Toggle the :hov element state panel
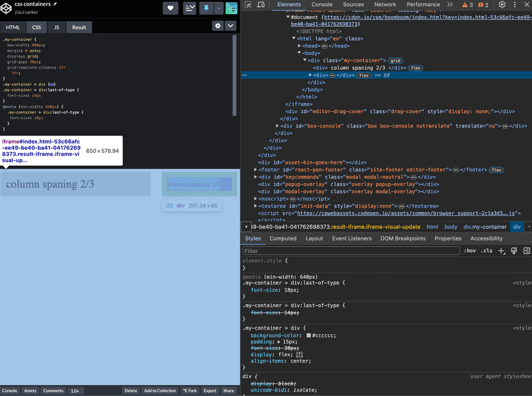532x396 pixels. (470, 251)
